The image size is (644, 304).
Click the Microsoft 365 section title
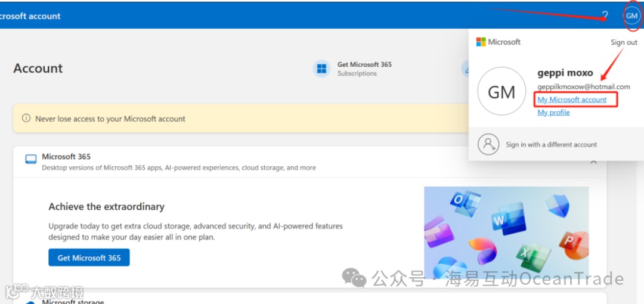coord(66,157)
